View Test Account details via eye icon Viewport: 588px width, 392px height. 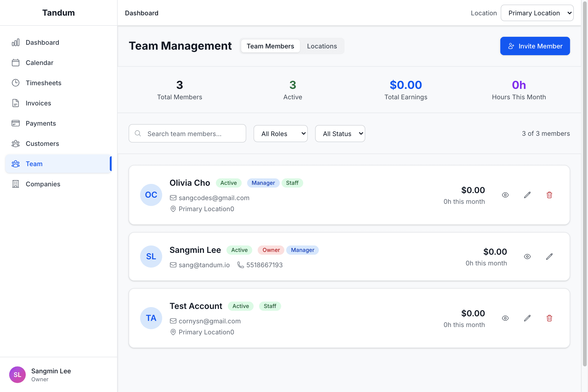[505, 318]
